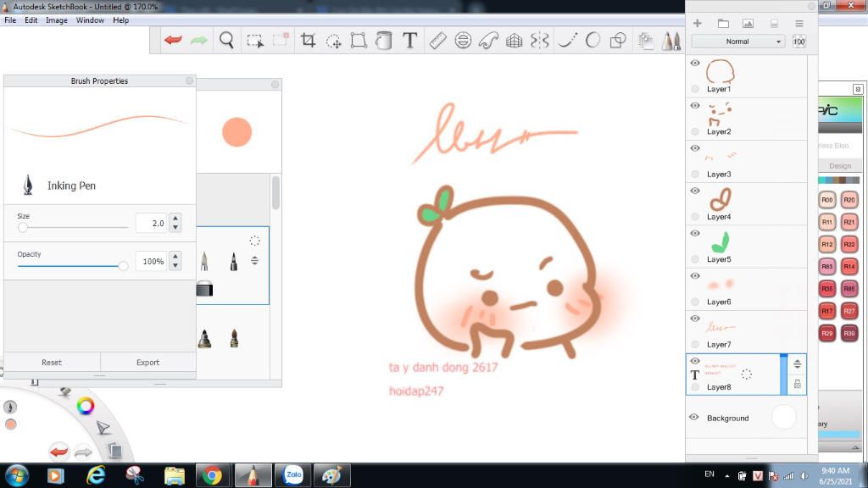Click the brush Size value field

pos(151,223)
